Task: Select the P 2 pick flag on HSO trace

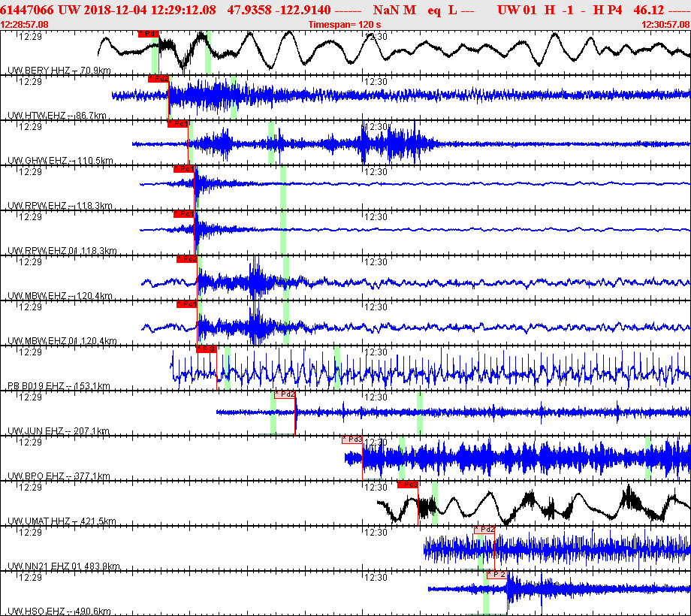Action: tap(497, 575)
